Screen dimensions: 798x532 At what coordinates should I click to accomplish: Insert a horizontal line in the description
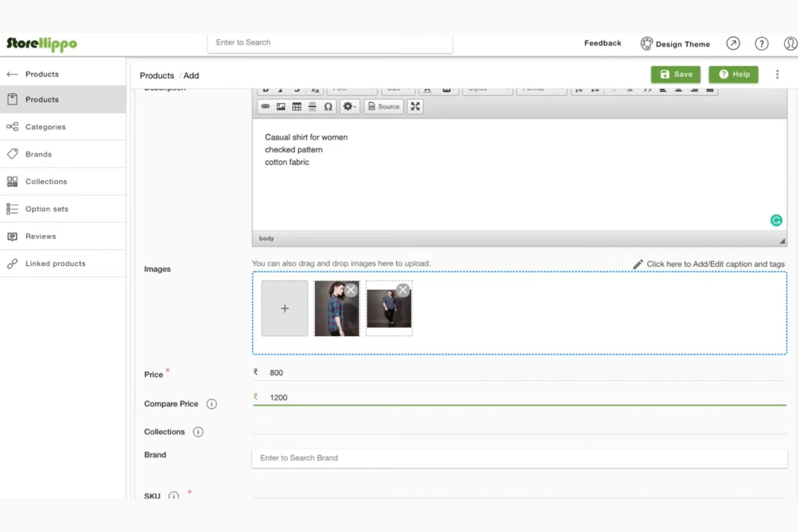click(312, 106)
